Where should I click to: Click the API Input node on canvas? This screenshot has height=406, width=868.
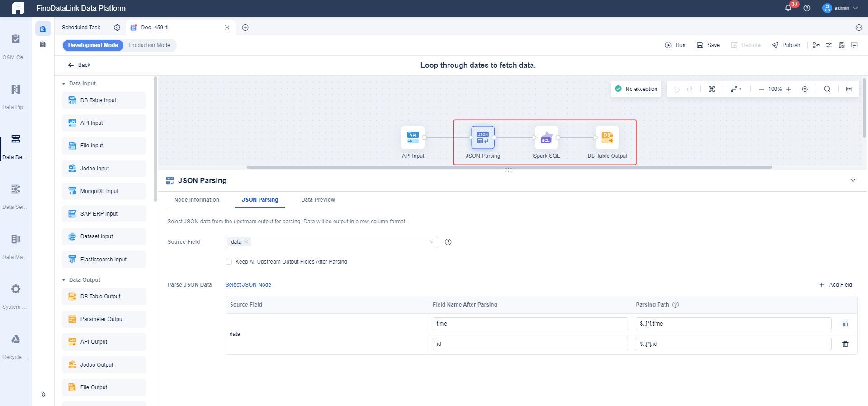pyautogui.click(x=413, y=137)
